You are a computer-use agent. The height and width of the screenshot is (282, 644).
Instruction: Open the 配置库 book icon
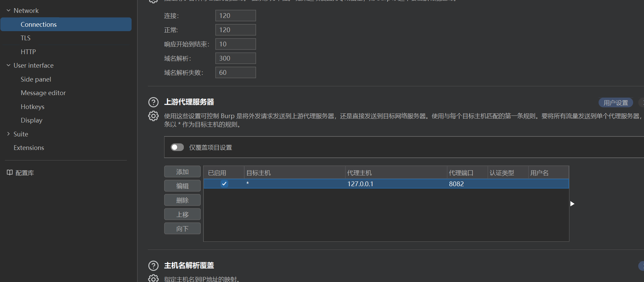click(x=10, y=173)
